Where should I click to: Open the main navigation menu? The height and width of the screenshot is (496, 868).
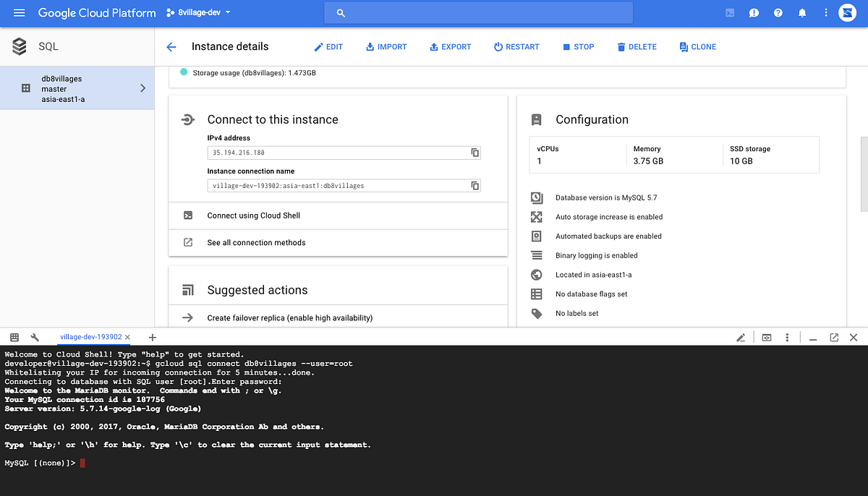pos(20,12)
